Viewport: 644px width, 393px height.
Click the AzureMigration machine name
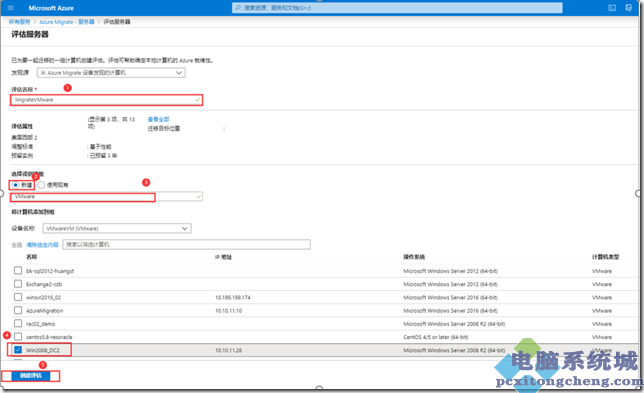click(45, 311)
